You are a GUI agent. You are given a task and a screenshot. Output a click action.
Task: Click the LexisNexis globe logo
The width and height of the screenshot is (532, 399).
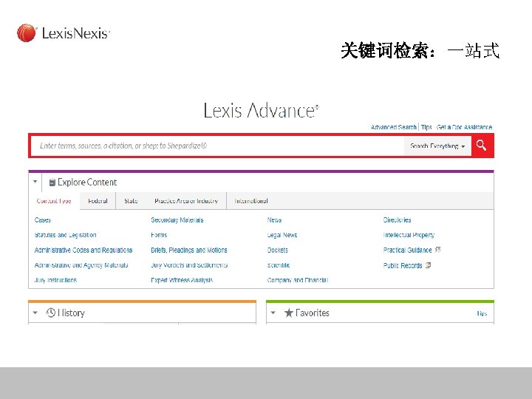pos(27,33)
